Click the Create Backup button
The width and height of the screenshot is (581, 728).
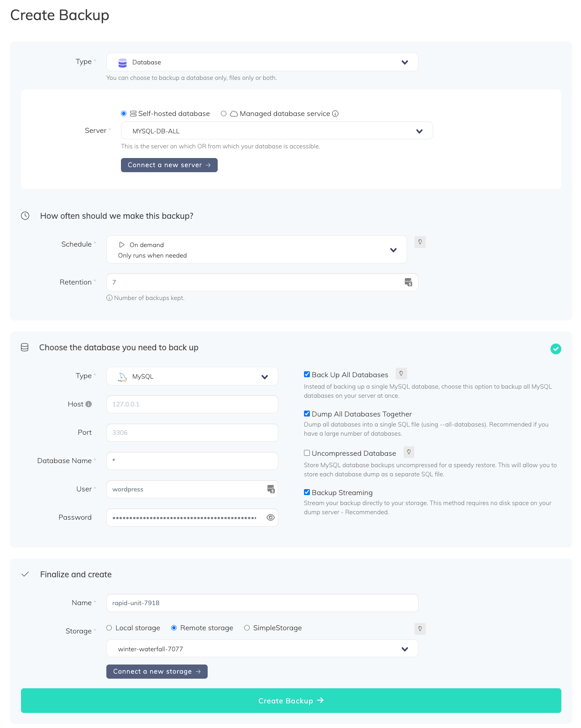tap(291, 701)
